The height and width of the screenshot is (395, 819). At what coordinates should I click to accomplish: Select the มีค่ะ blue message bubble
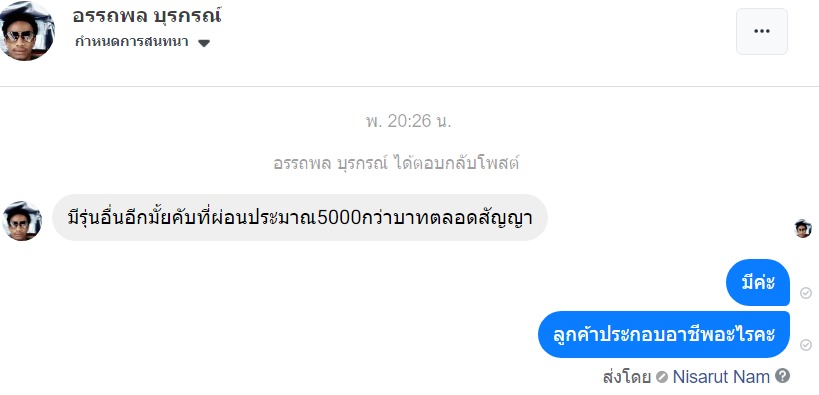coord(758,283)
